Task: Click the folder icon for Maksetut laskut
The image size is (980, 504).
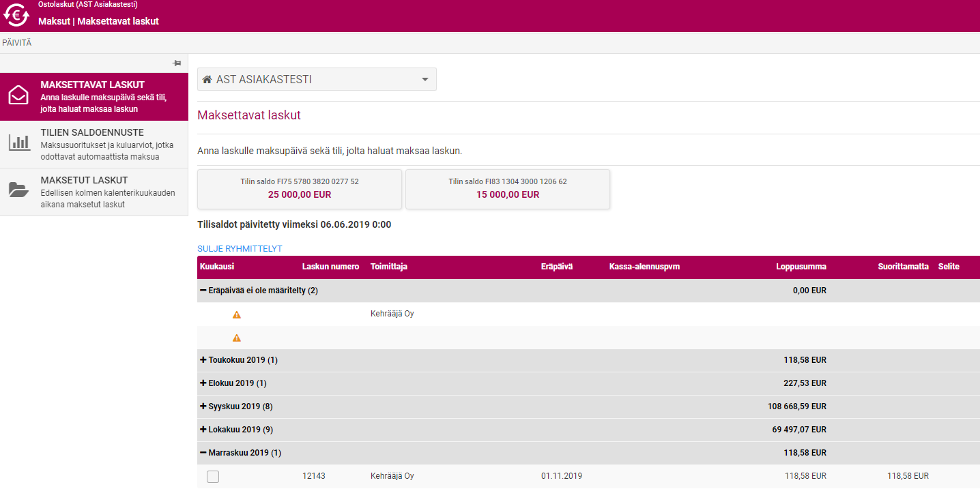Action: point(18,190)
